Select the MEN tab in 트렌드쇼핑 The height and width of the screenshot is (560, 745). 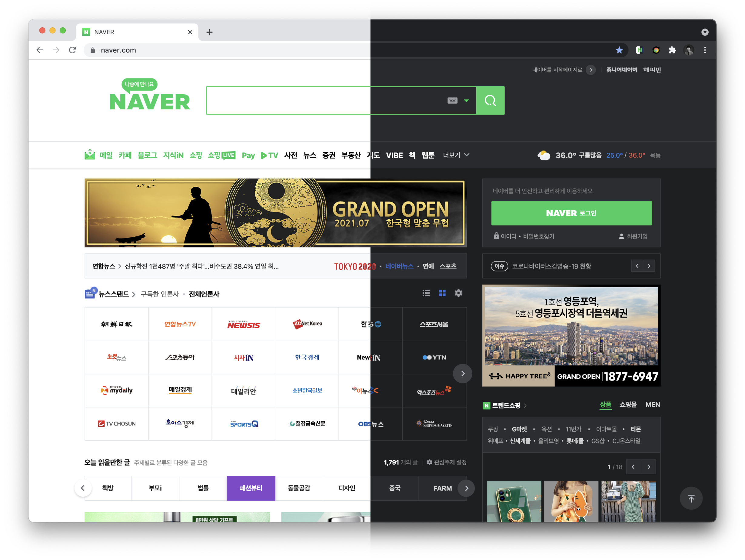pyautogui.click(x=652, y=405)
